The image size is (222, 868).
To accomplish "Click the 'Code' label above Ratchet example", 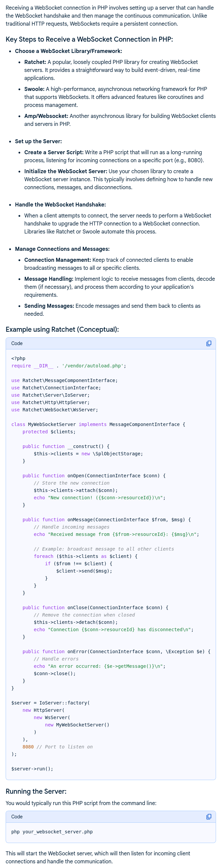I will pyautogui.click(x=17, y=343).
